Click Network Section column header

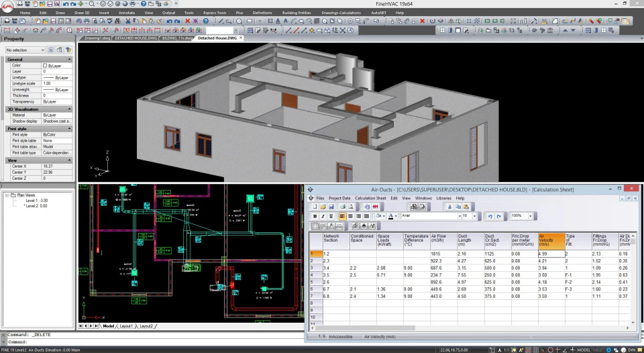pyautogui.click(x=335, y=240)
